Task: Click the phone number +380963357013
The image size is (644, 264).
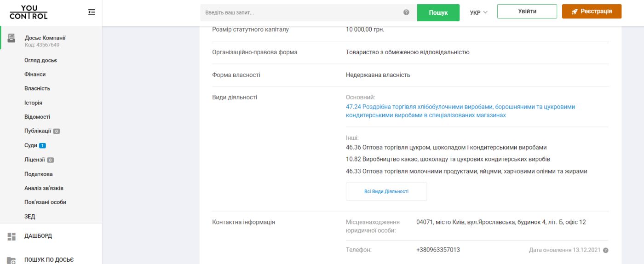Action: 438,250
